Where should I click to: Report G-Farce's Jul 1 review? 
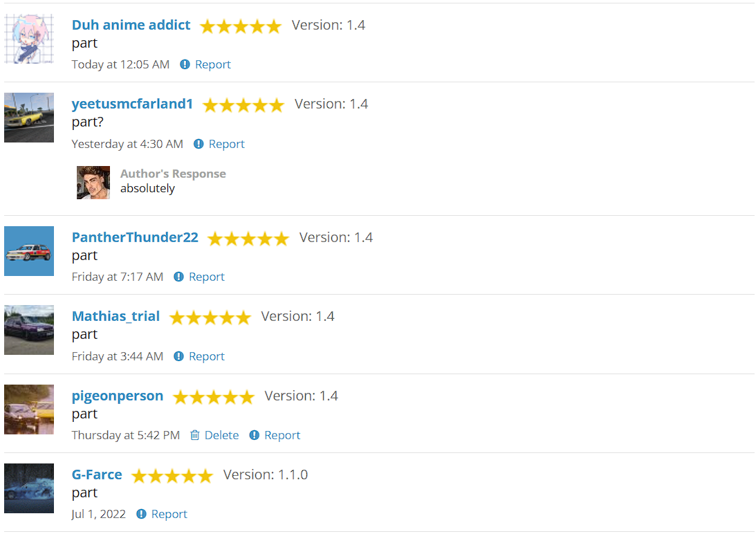click(162, 514)
